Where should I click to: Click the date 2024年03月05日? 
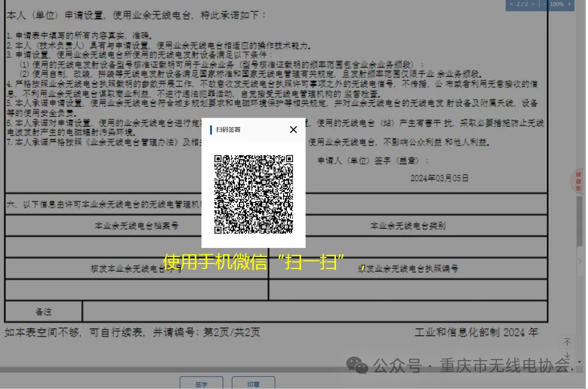point(440,178)
